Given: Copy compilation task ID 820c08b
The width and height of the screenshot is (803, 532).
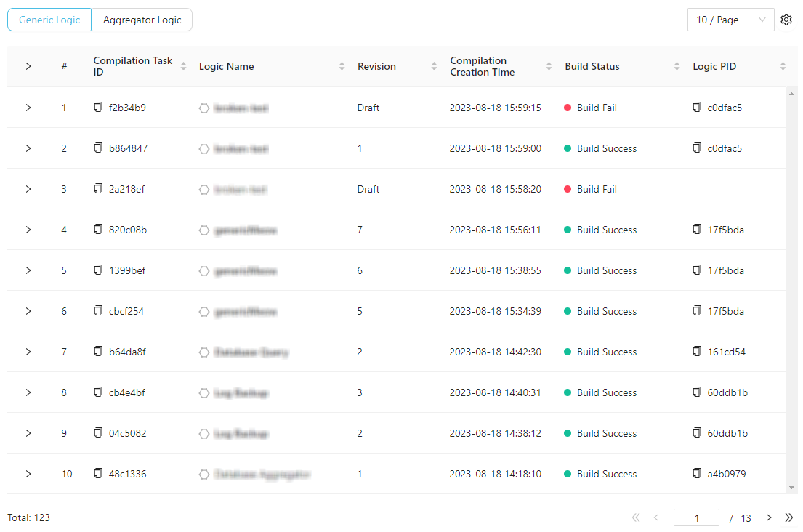Looking at the screenshot, I should [x=98, y=230].
